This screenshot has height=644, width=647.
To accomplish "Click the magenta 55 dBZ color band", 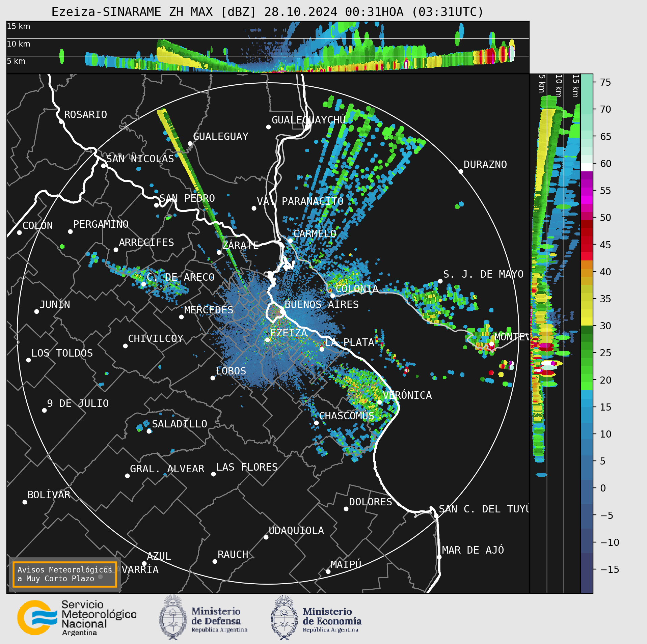I will (x=587, y=191).
